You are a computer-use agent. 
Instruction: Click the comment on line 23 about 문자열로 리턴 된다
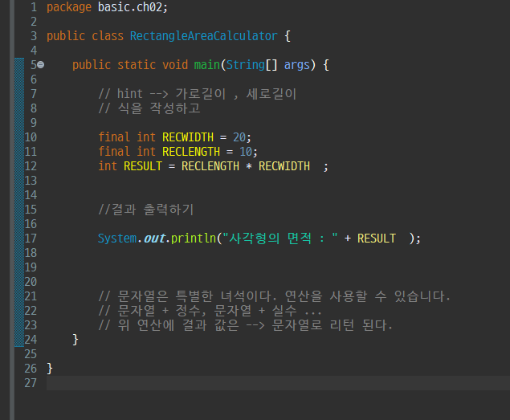(x=245, y=324)
